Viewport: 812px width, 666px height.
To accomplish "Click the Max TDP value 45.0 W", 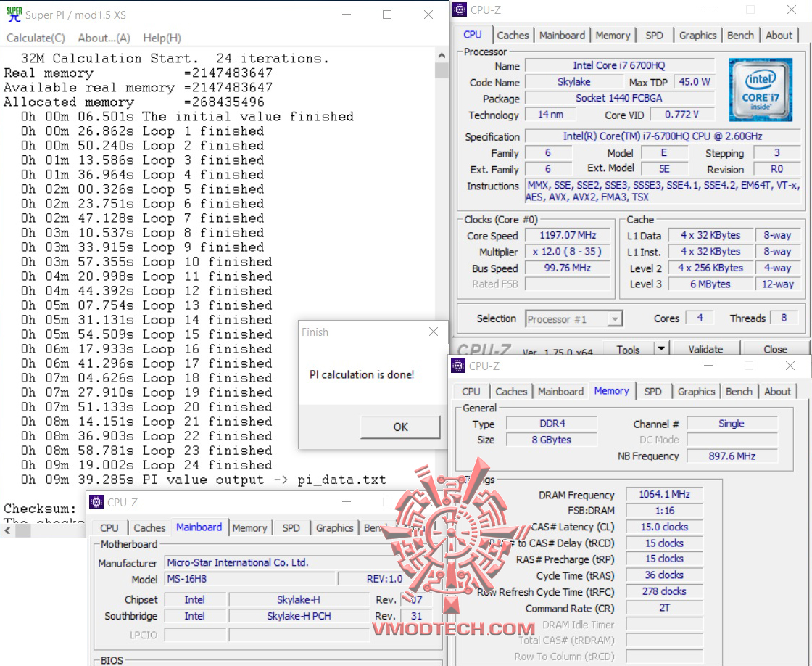I will (694, 82).
